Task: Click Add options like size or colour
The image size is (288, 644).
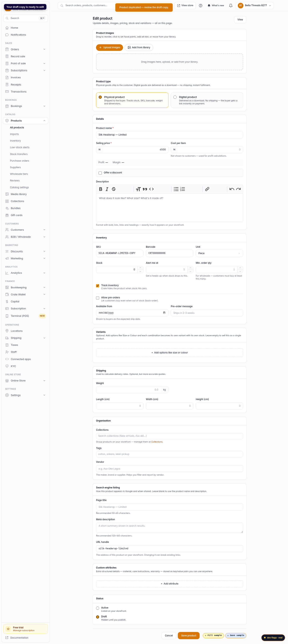Action: pyautogui.click(x=170, y=352)
